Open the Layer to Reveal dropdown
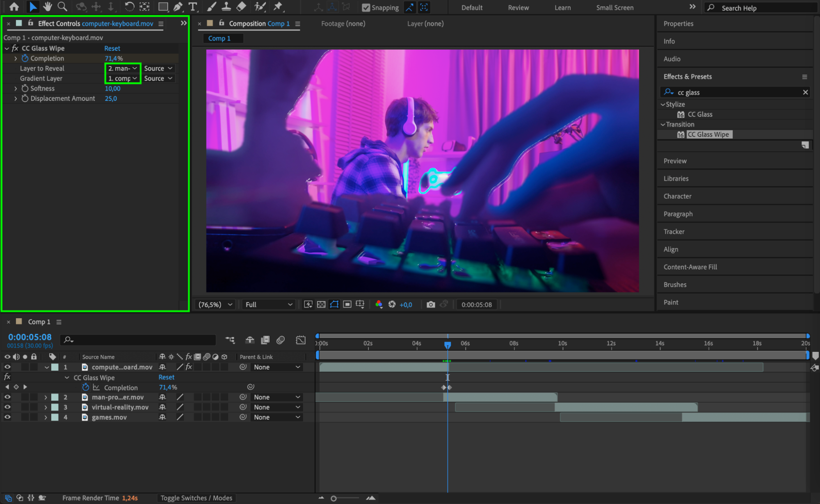The width and height of the screenshot is (820, 504). tap(123, 68)
